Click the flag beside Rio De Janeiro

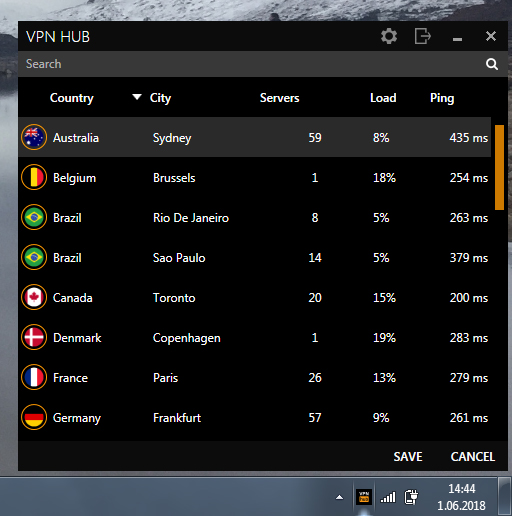coord(34,217)
